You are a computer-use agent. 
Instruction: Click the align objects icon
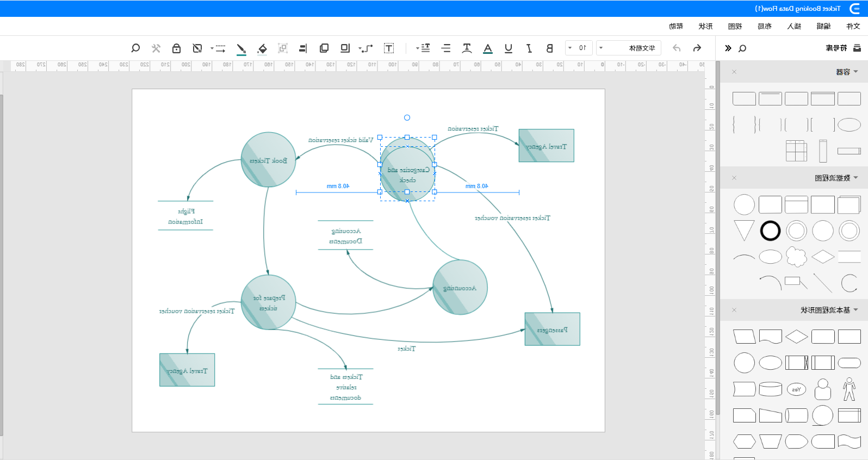pyautogui.click(x=303, y=48)
